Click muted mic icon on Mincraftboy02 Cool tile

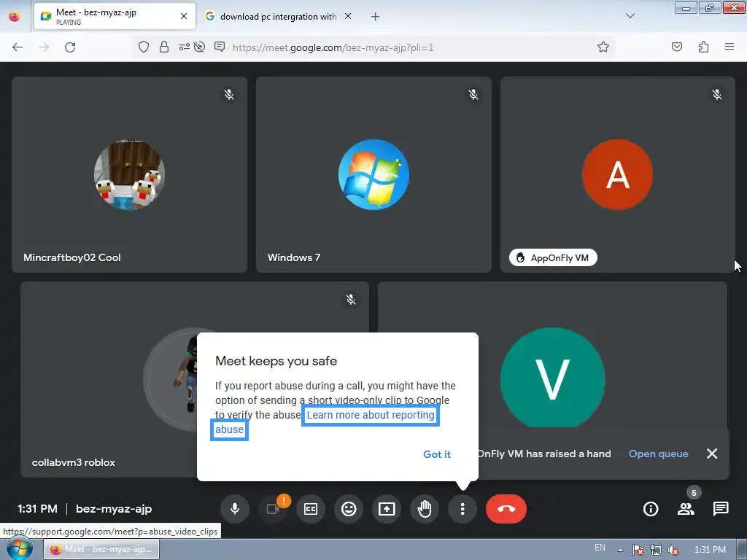(229, 94)
